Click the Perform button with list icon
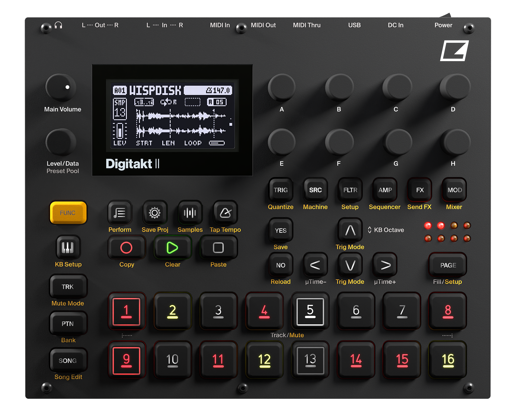Viewport: 513px width, 420px height. pos(120,212)
